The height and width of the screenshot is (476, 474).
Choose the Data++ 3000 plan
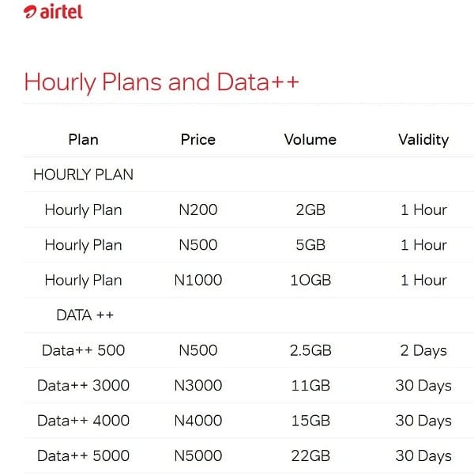point(84,386)
